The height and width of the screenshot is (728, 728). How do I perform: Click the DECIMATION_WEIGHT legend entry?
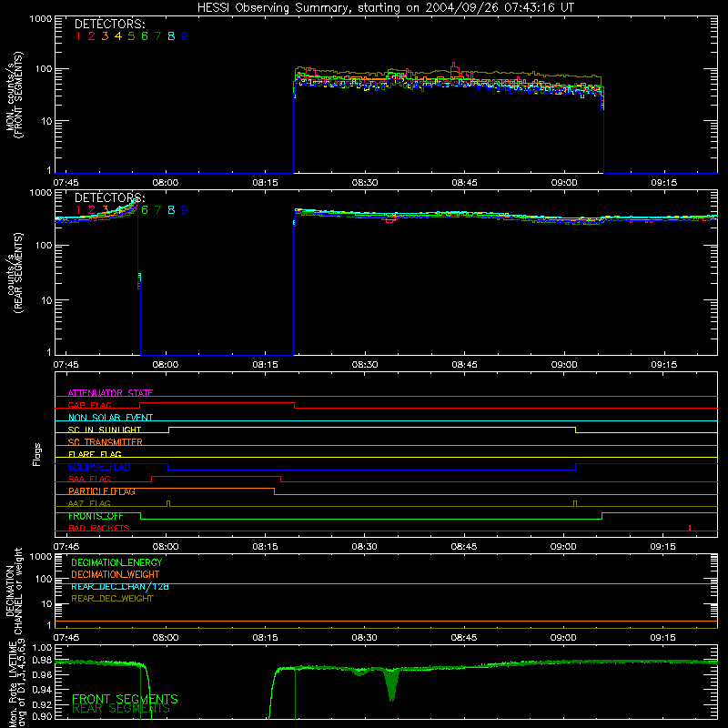click(x=116, y=574)
